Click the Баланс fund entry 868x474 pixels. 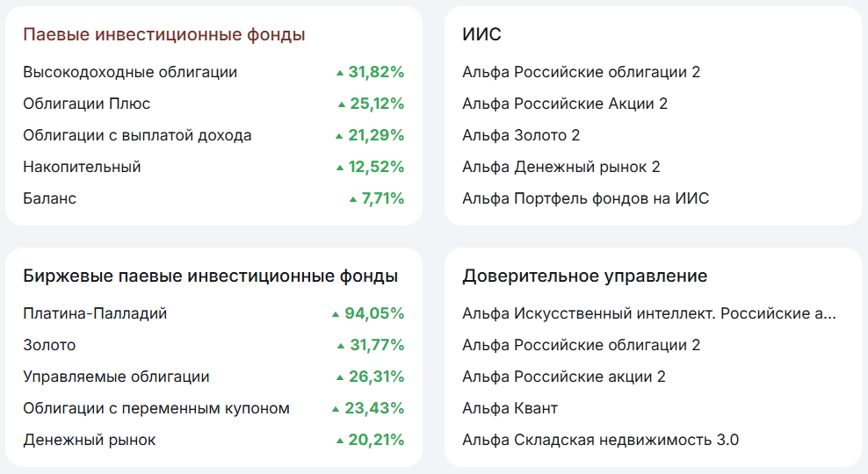[x=50, y=198]
